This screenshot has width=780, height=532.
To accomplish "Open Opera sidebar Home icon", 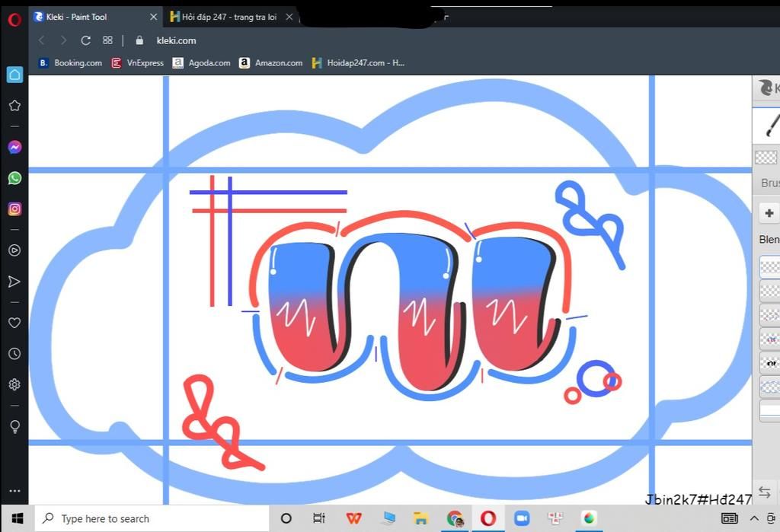I will 14,75.
